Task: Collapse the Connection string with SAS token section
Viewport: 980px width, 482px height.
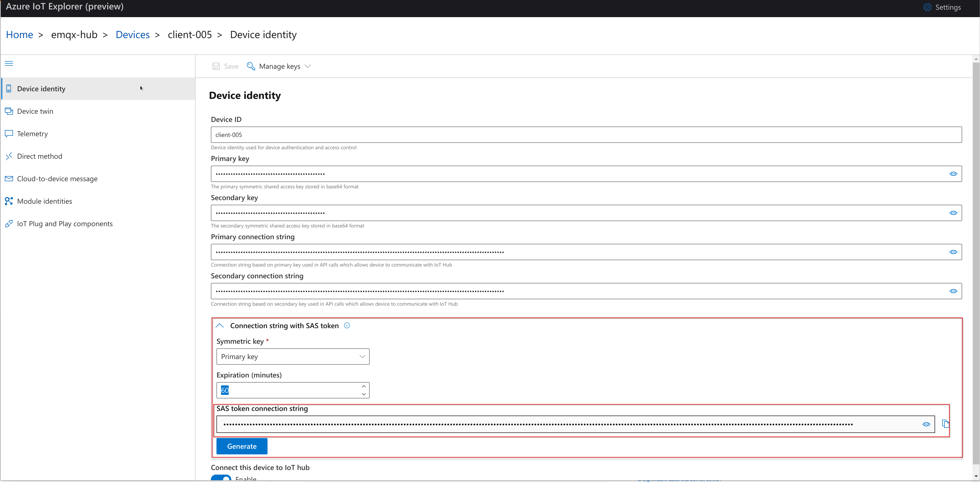Action: point(220,326)
